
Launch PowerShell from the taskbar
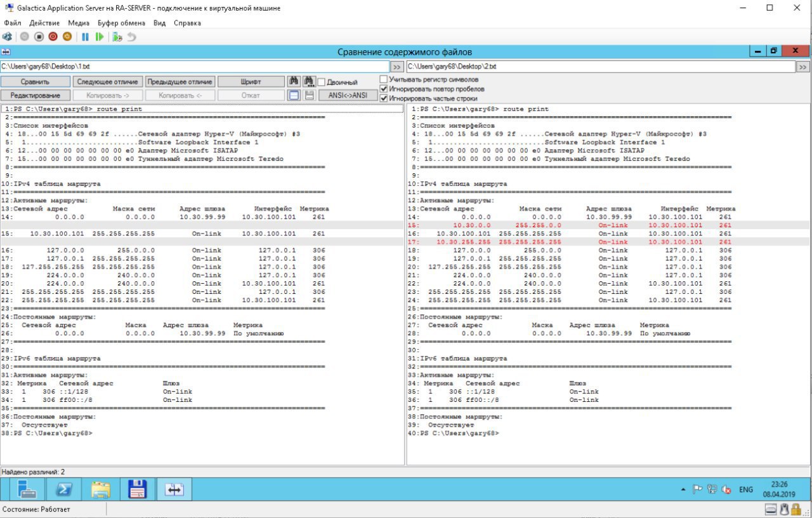pyautogui.click(x=64, y=489)
